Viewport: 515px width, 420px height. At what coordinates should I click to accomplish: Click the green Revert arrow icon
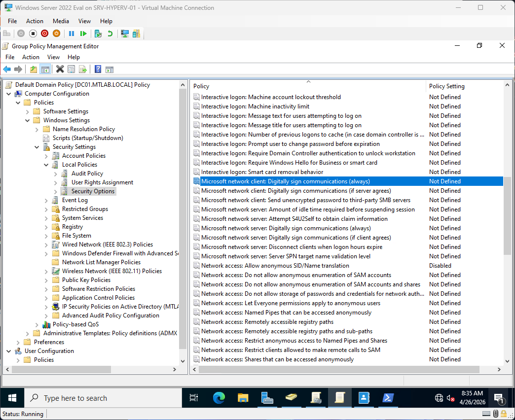pyautogui.click(x=110, y=34)
